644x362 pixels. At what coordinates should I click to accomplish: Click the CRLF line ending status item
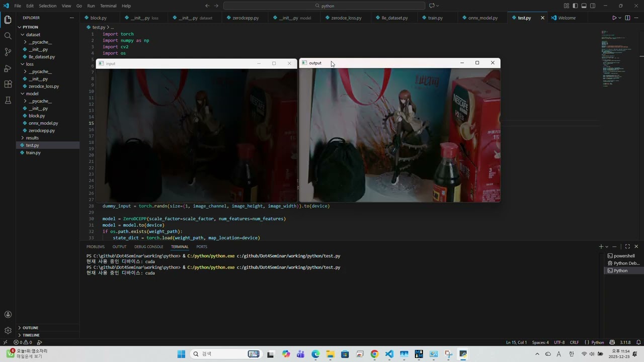tap(574, 342)
